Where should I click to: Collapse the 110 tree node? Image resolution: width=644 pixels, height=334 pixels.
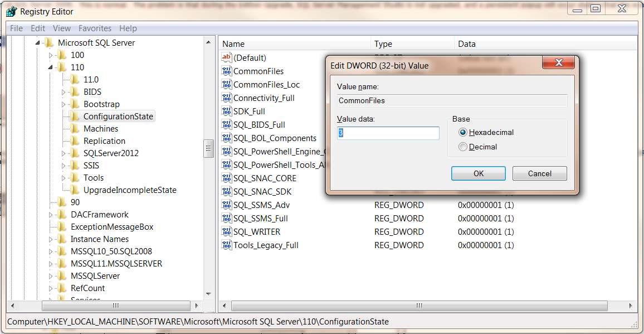click(x=51, y=67)
